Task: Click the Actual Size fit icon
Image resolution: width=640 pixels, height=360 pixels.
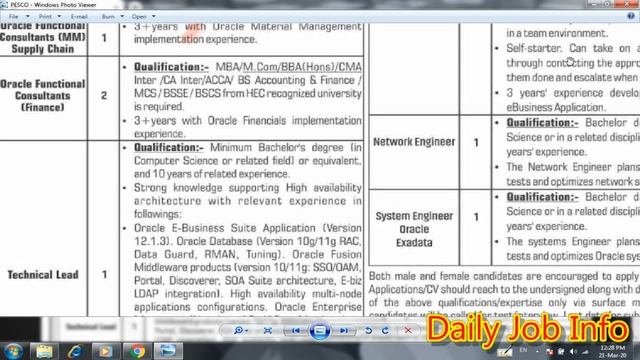Action: pos(268,330)
